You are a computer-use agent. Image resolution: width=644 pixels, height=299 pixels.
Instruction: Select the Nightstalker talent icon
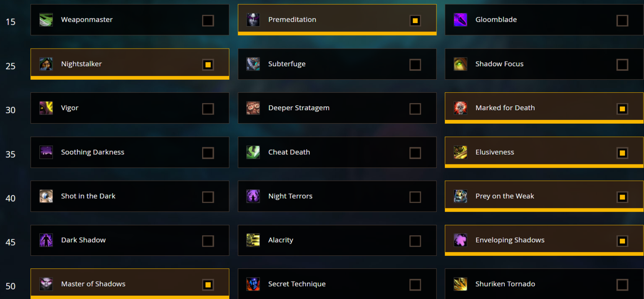tap(46, 64)
